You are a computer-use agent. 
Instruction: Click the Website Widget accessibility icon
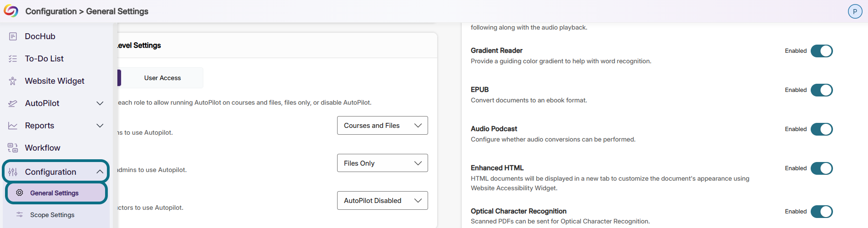13,81
